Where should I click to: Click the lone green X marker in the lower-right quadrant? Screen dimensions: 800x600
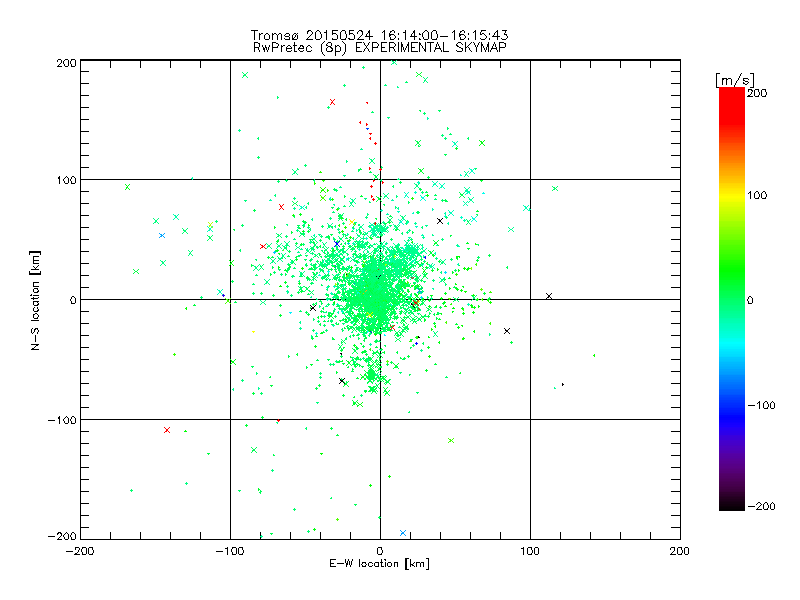tap(451, 440)
